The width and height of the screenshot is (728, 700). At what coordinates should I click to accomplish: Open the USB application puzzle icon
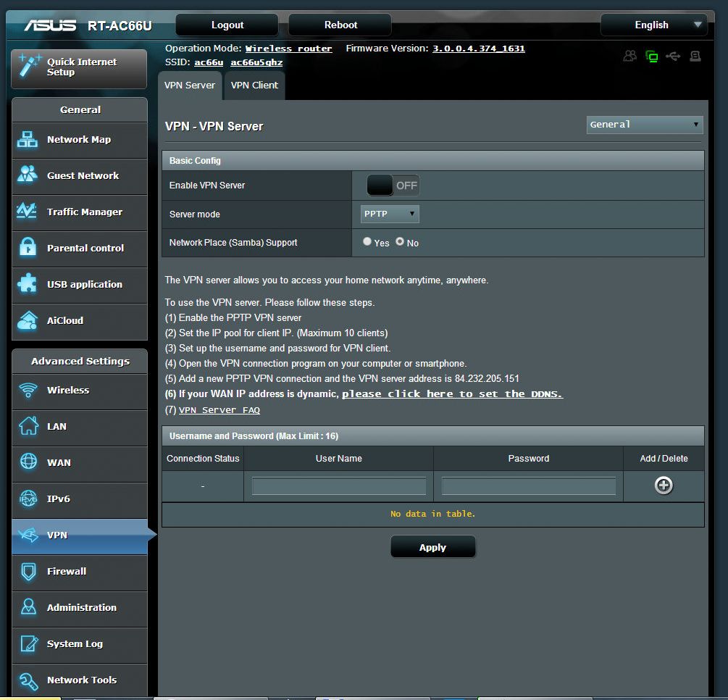(x=28, y=283)
